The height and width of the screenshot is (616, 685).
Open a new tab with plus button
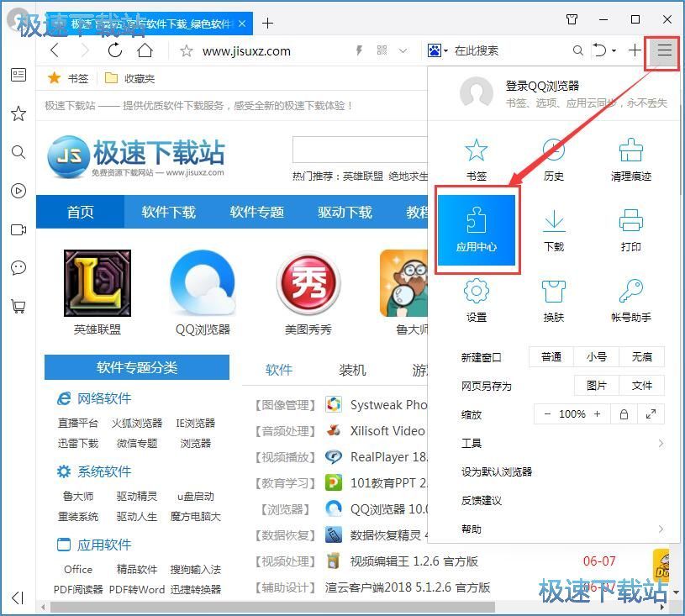coord(268,24)
